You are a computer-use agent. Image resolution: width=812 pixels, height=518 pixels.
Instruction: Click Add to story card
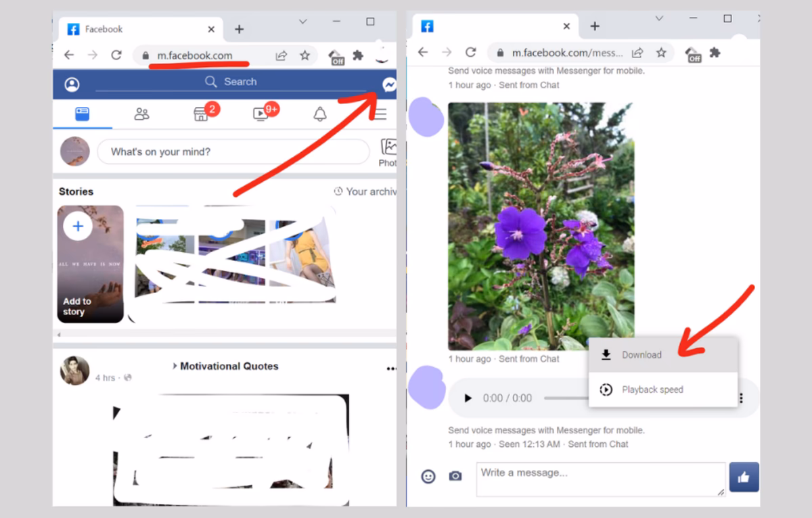point(91,264)
